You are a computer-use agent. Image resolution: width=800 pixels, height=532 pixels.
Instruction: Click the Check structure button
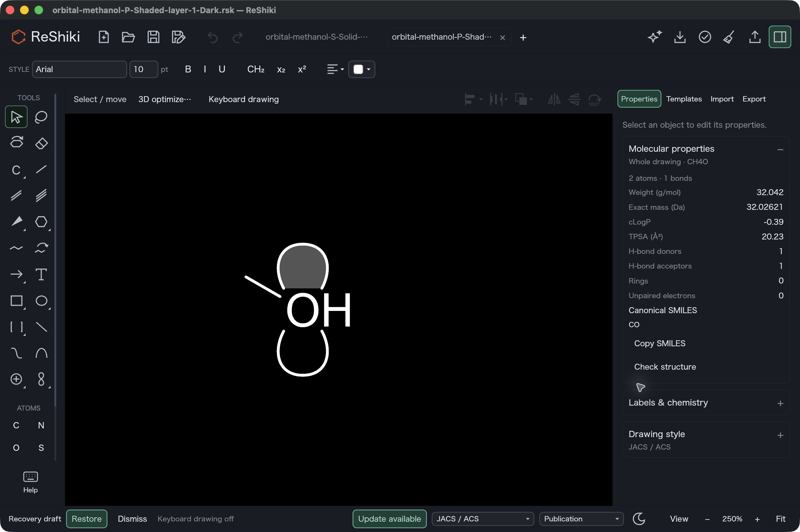coord(665,367)
